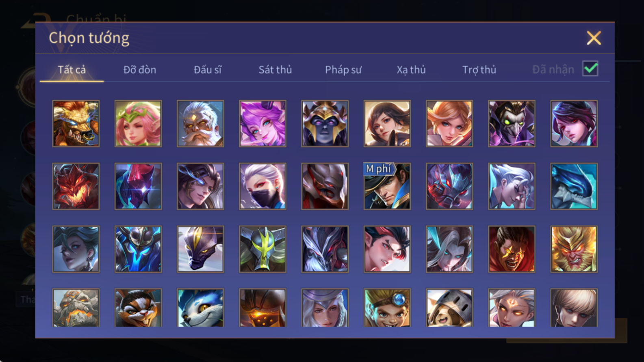Close the 'Chọn tướng' dialog
This screenshot has width=644, height=362.
coord(594,38)
